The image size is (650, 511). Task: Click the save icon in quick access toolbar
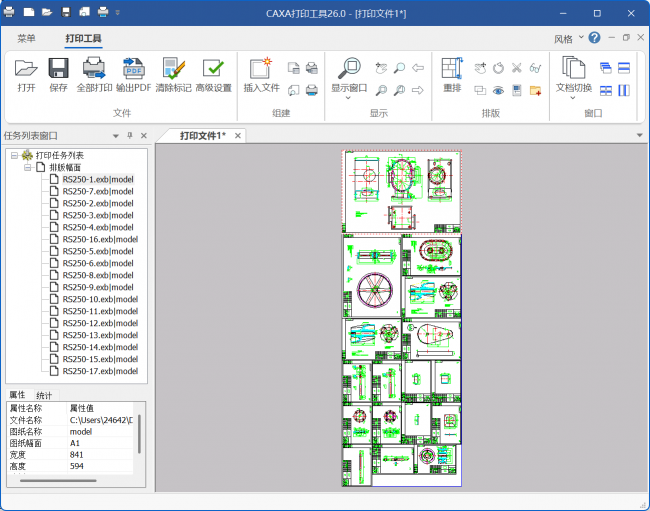pyautogui.click(x=66, y=12)
